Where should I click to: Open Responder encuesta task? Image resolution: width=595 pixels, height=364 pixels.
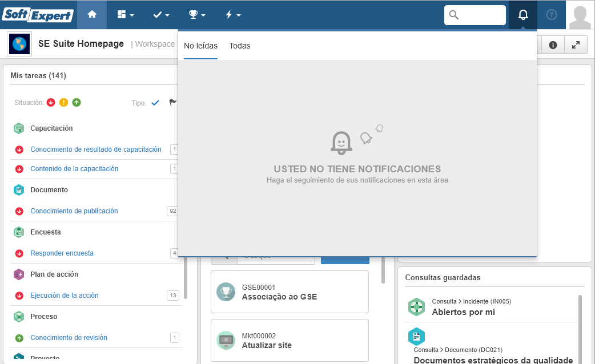[x=62, y=253]
